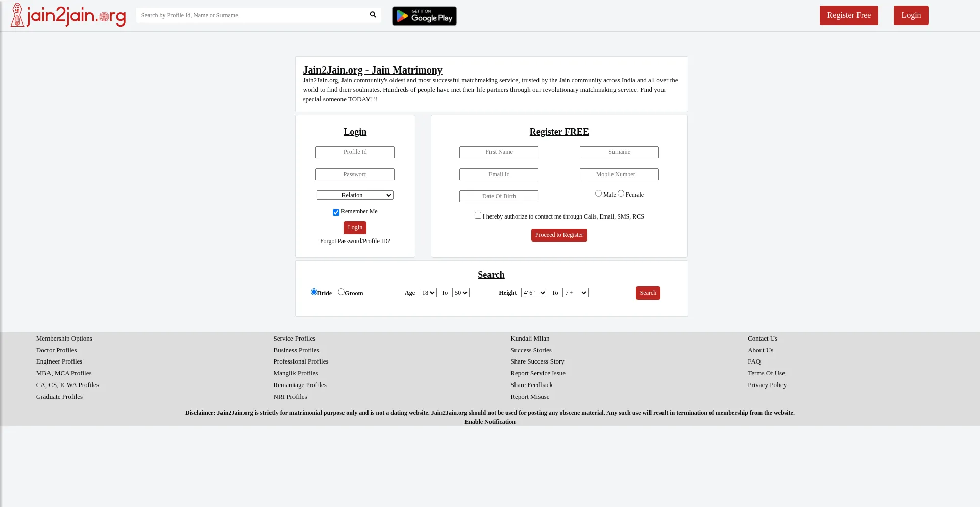Click the Login button in the header
980x507 pixels.
911,15
